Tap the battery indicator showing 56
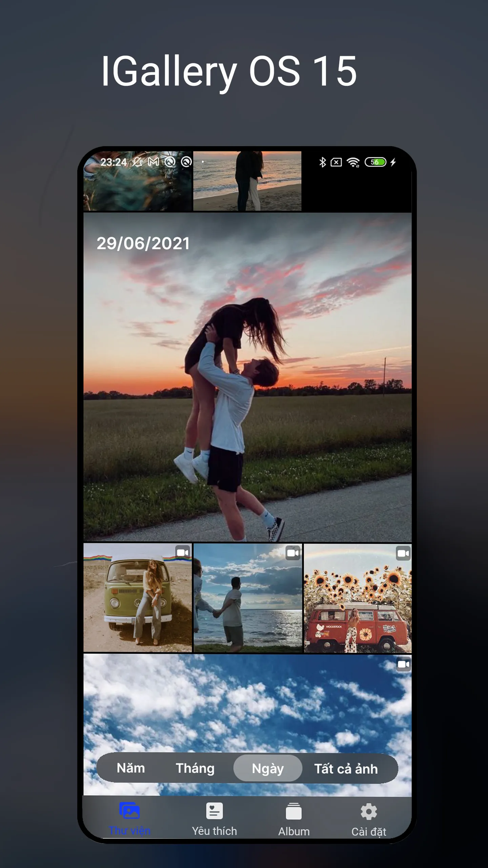 (x=375, y=162)
